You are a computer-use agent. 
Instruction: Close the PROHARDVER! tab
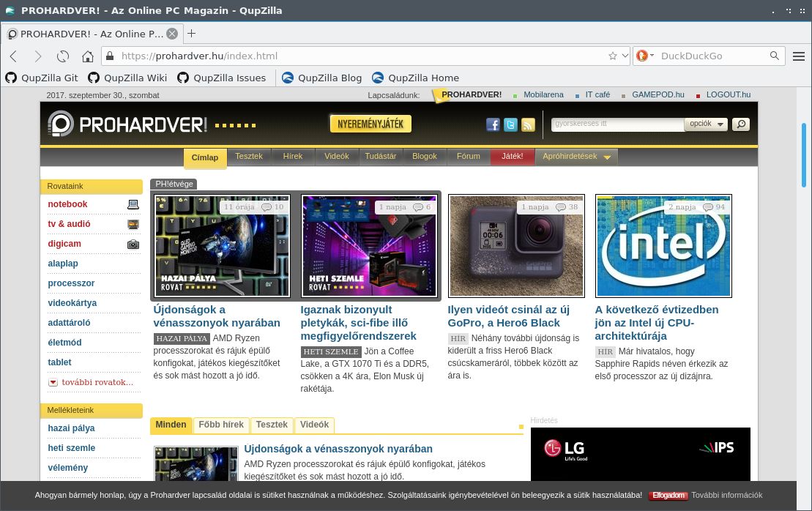tap(173, 34)
